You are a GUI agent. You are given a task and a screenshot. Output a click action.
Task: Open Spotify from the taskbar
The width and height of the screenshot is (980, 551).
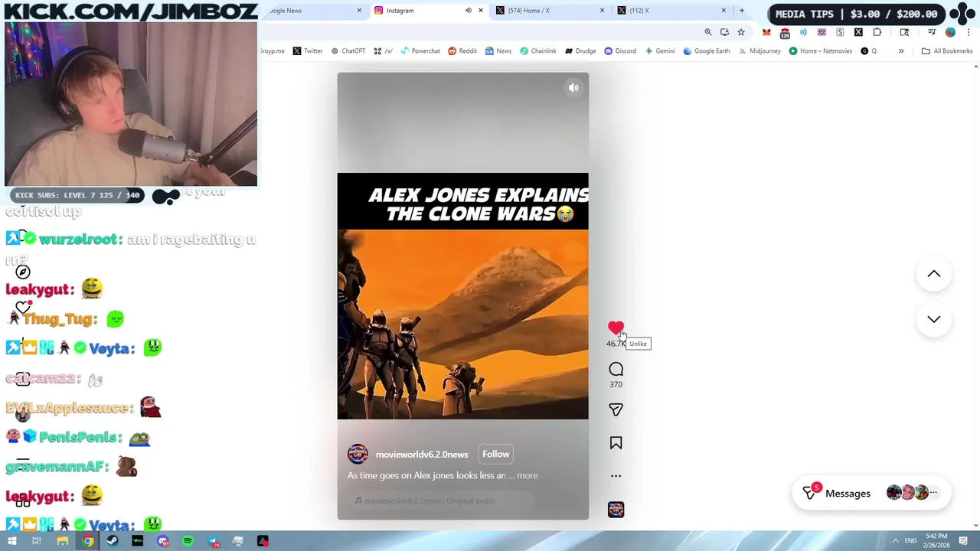[188, 541]
